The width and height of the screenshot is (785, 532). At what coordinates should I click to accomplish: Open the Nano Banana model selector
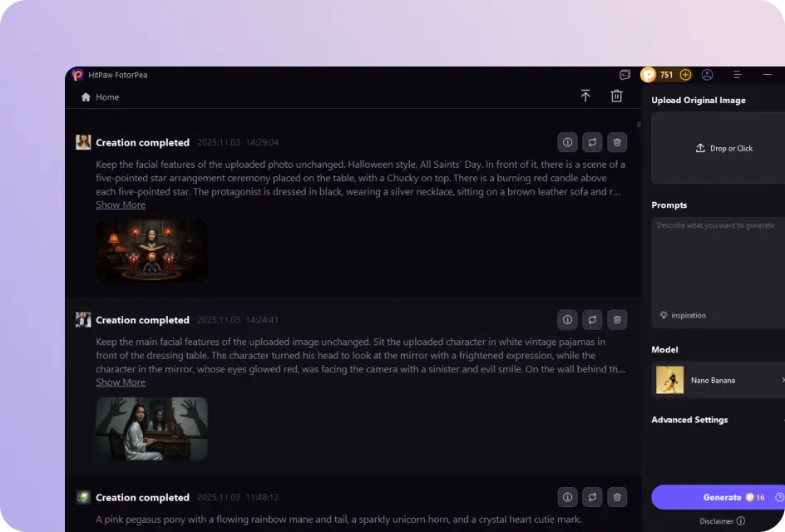click(x=718, y=380)
